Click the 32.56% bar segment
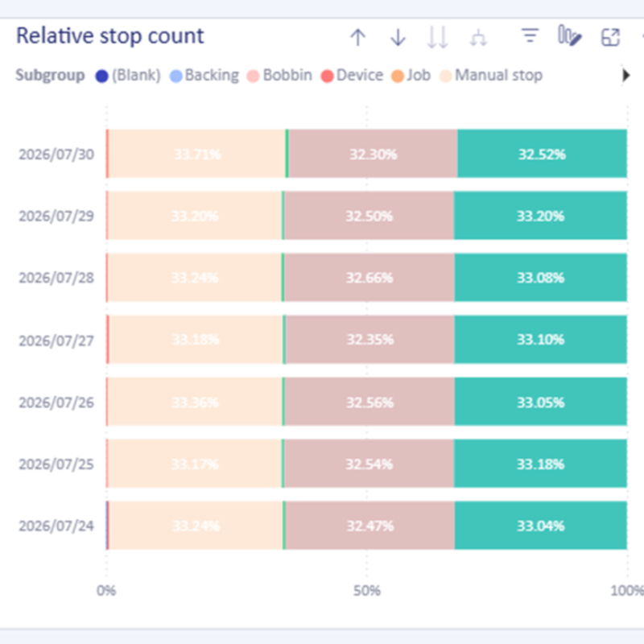Screen dimensions: 644x644 [369, 401]
